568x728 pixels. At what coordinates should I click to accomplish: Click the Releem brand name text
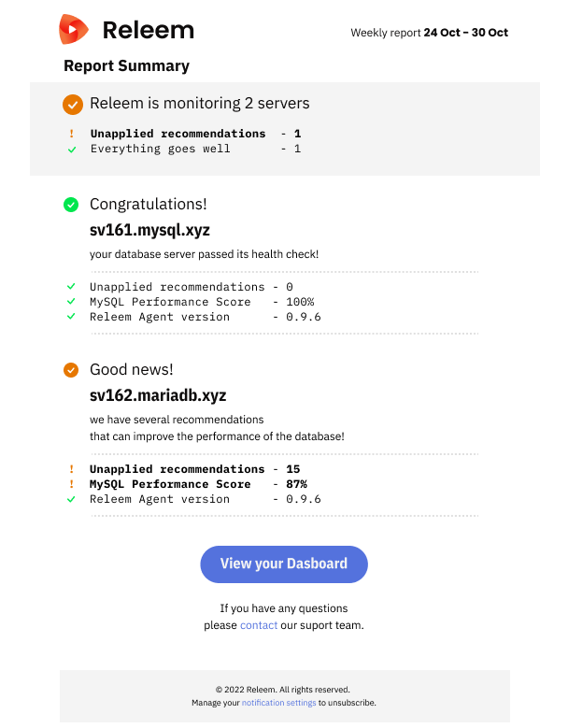click(148, 30)
